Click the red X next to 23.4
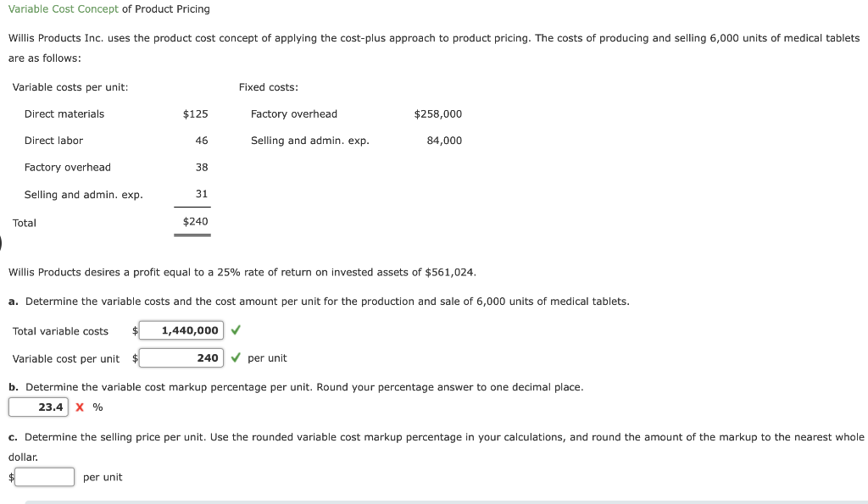The image size is (868, 504). click(80, 407)
